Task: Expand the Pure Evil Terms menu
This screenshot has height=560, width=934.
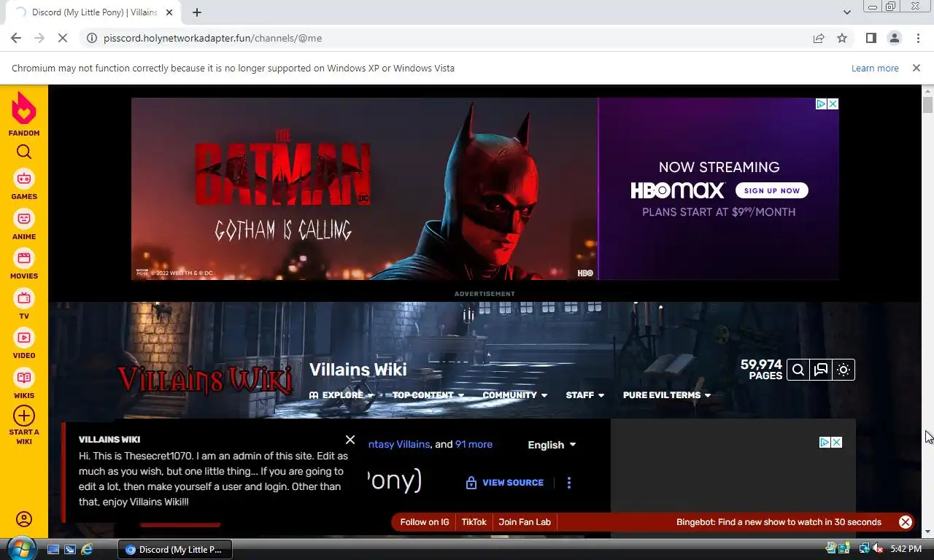Action: [x=667, y=395]
